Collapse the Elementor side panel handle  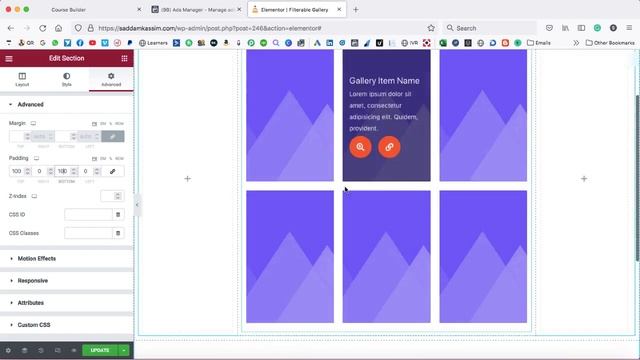pos(137,204)
